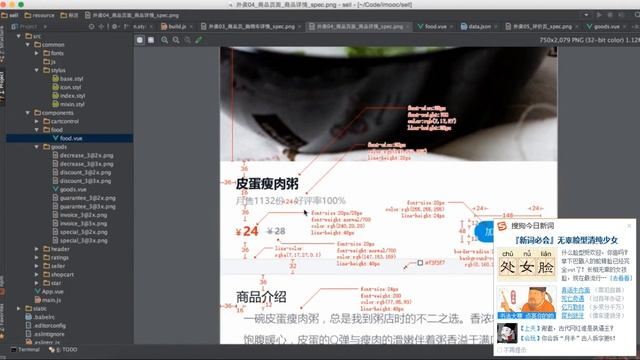Open the Sogou logo icon in popup
640x360 pixels.
(x=502, y=226)
